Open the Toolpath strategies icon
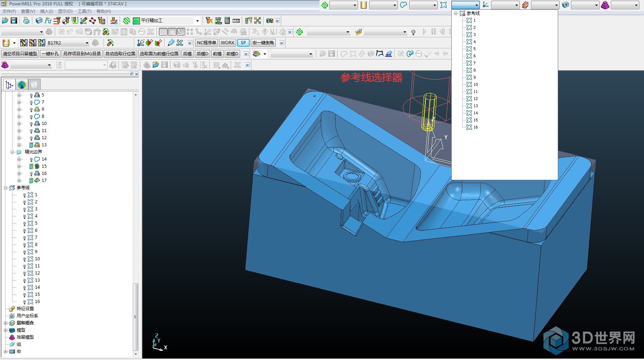The image size is (644, 360). tap(126, 21)
